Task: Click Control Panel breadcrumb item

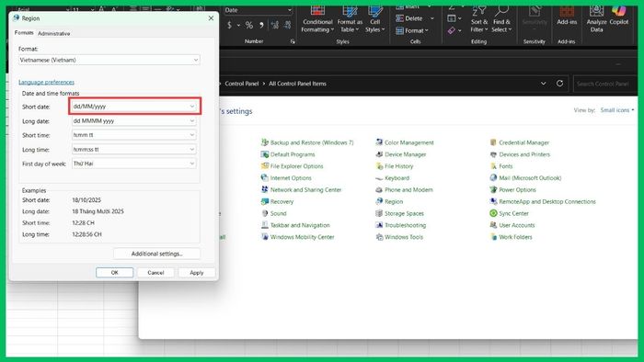Action: [241, 84]
